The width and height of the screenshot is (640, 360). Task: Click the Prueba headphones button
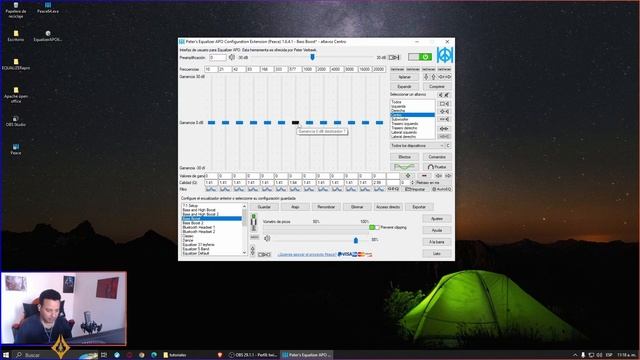pos(437,167)
